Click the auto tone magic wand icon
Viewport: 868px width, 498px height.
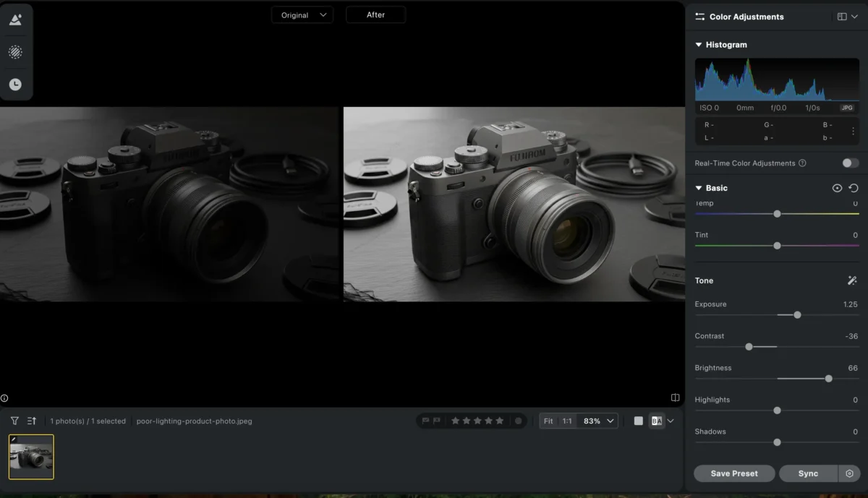(x=852, y=280)
